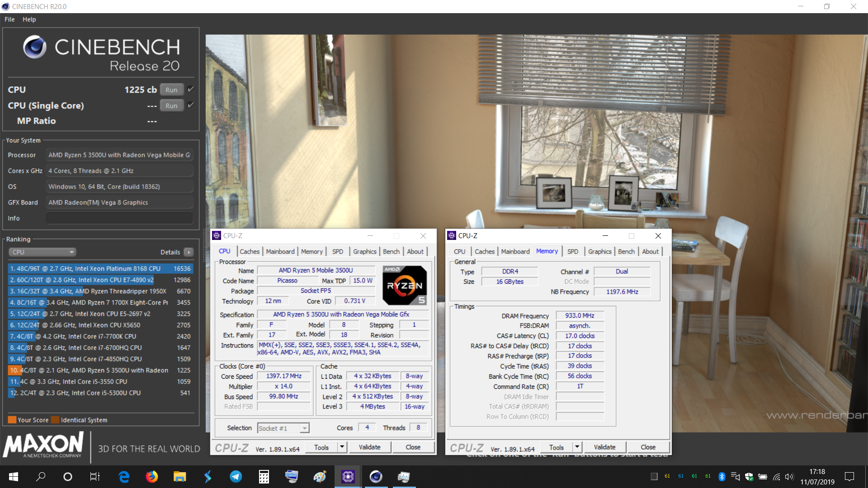Launch Firefox from taskbar
Viewport: 868px width, 488px height.
pyautogui.click(x=152, y=477)
